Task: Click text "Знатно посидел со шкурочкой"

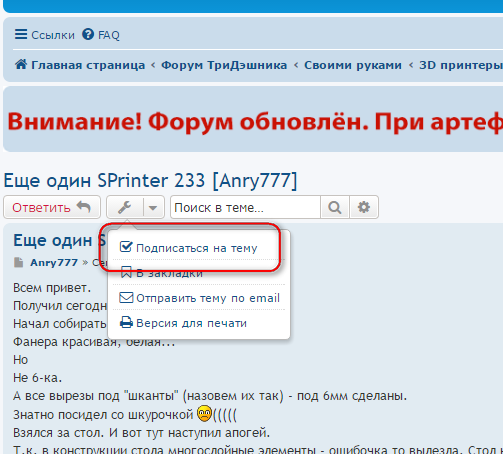Action: click(103, 415)
